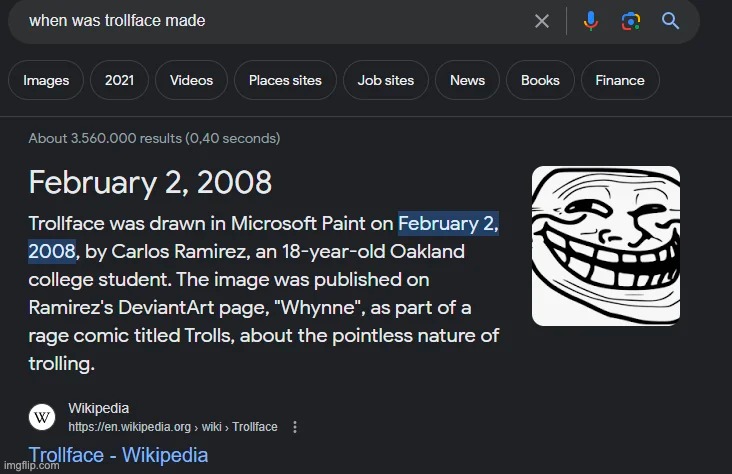732x474 pixels.
Task: Select the Job sites filter chip
Action: pos(386,81)
